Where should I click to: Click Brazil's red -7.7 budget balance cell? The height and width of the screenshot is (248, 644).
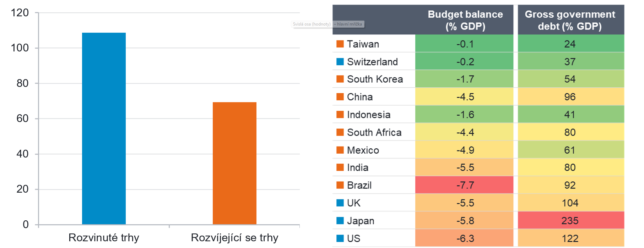[465, 185]
